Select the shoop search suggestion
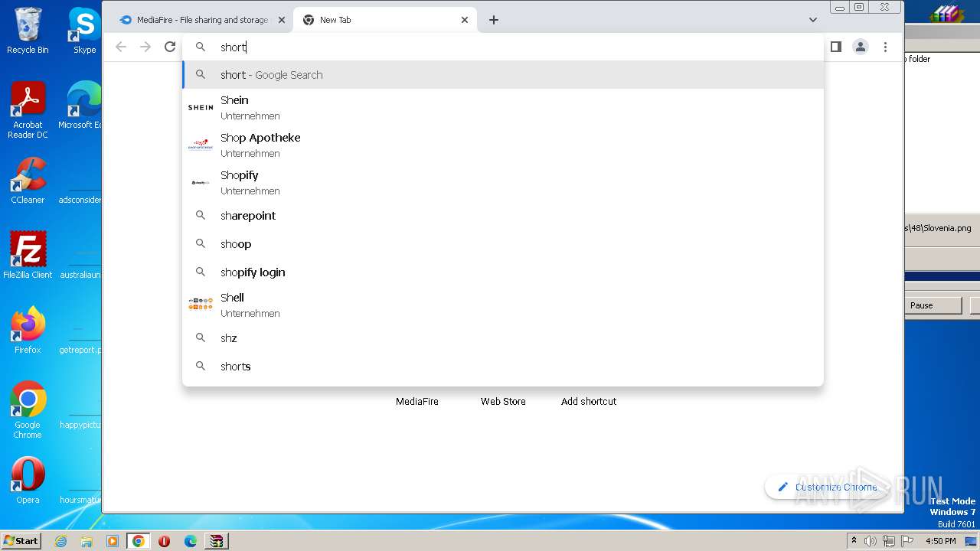Viewport: 980px width, 551px height. [503, 244]
